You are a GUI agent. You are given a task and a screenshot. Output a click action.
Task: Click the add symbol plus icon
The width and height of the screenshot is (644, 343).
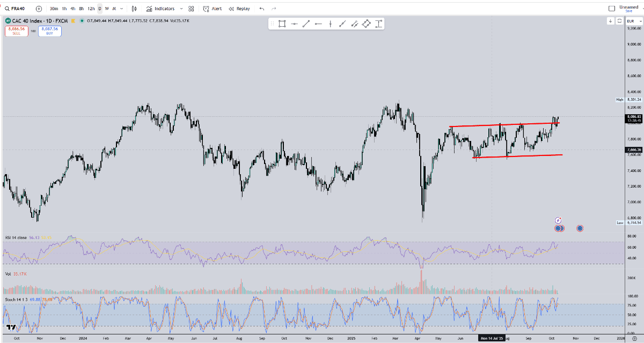pyautogui.click(x=39, y=9)
